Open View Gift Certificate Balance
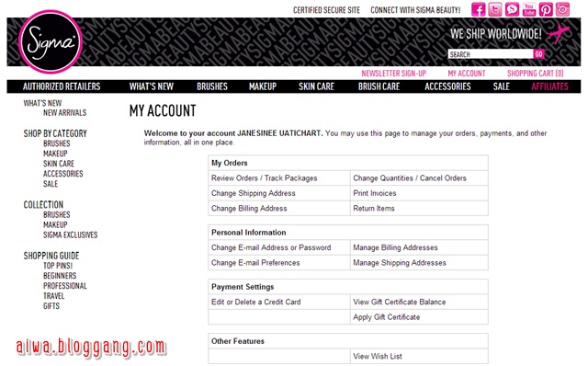Image resolution: width=588 pixels, height=366 pixels. [399, 303]
